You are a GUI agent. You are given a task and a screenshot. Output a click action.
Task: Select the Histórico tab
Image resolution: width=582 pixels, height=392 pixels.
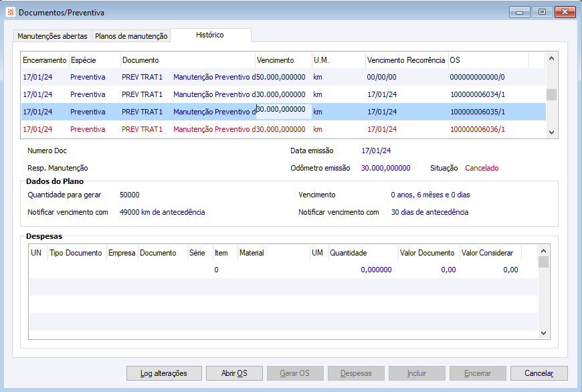210,35
